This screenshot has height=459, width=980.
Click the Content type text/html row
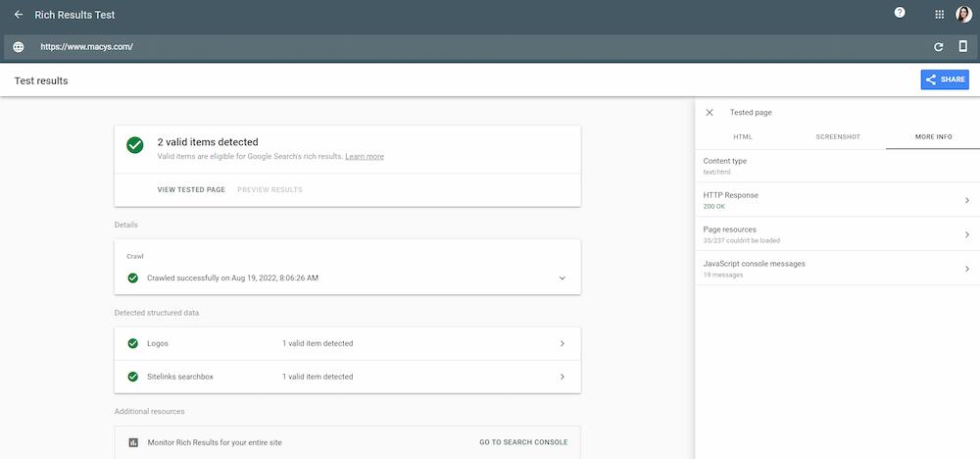click(838, 166)
